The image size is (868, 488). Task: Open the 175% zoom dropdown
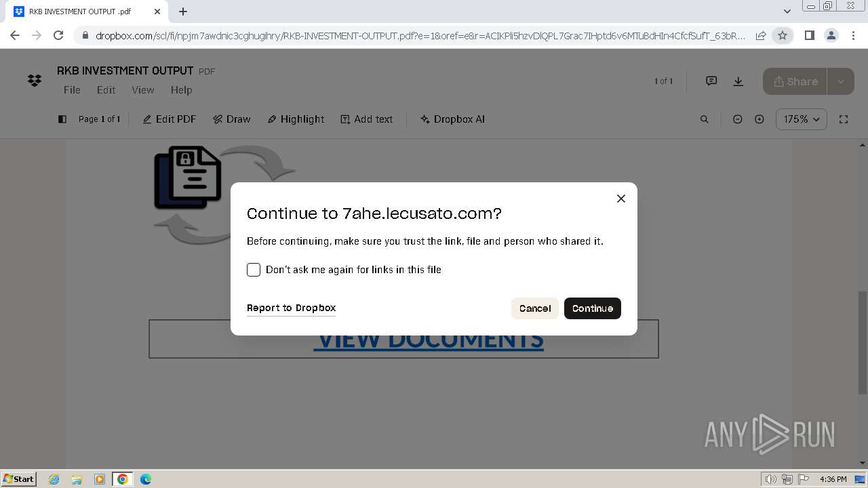tap(802, 119)
